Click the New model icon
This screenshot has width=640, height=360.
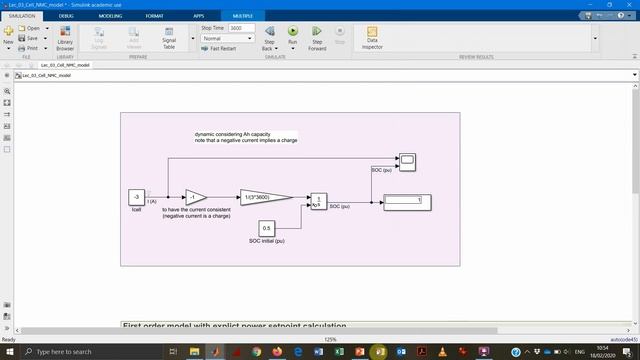(x=8, y=32)
